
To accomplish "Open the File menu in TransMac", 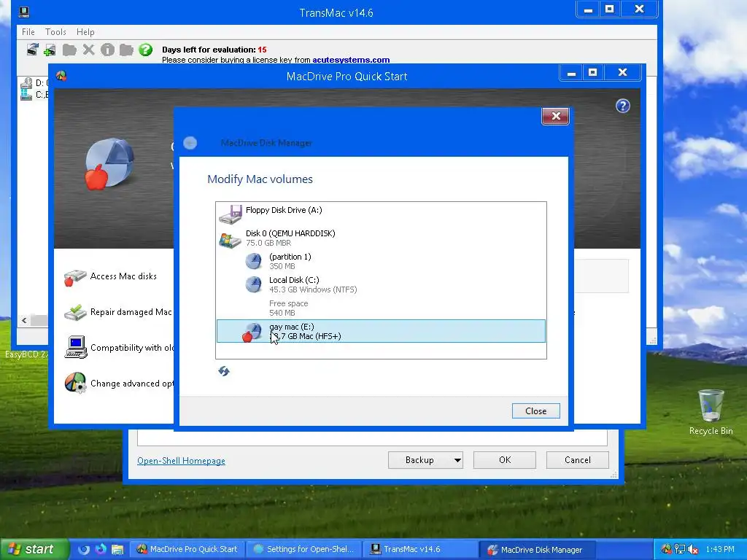I will coord(28,32).
